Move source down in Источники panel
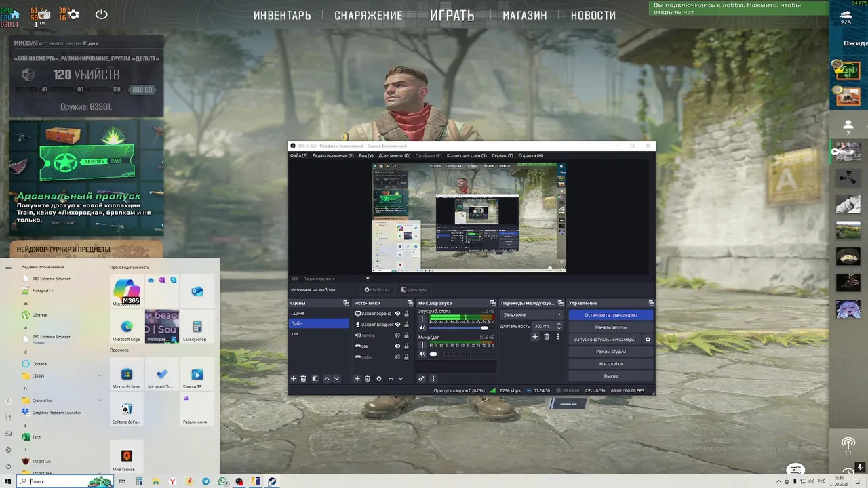 401,379
